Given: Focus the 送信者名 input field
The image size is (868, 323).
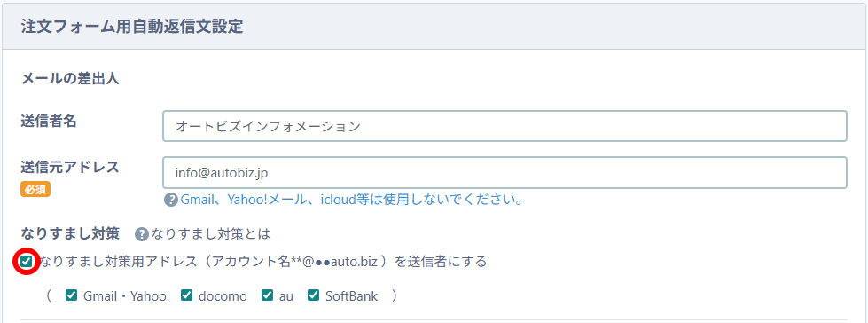Looking at the screenshot, I should [504, 126].
